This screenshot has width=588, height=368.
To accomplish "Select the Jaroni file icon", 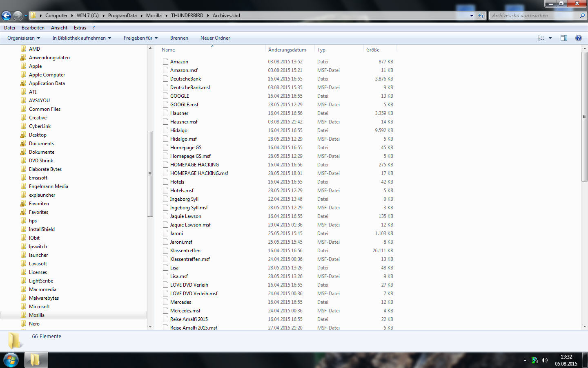I will (x=165, y=233).
